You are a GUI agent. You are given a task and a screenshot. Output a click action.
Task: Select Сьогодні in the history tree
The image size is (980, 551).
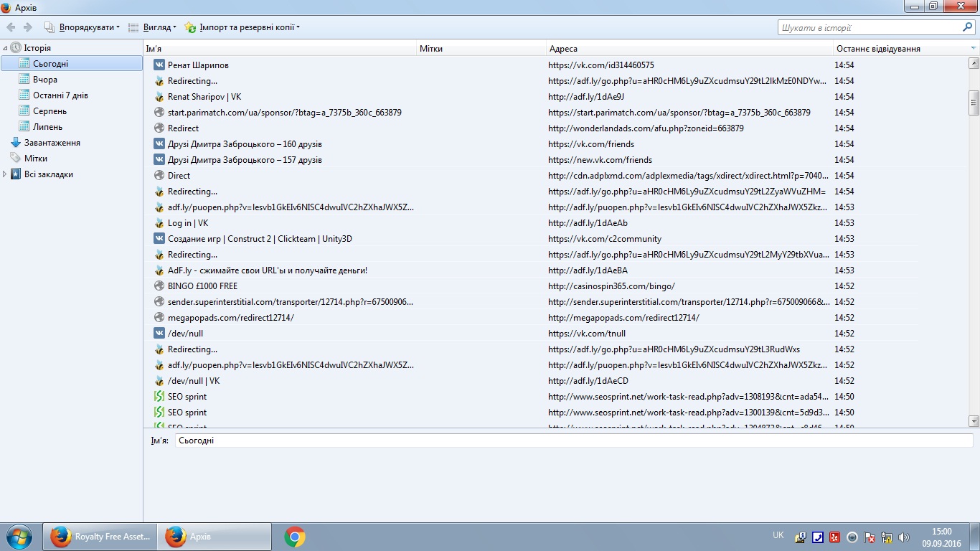click(72, 64)
